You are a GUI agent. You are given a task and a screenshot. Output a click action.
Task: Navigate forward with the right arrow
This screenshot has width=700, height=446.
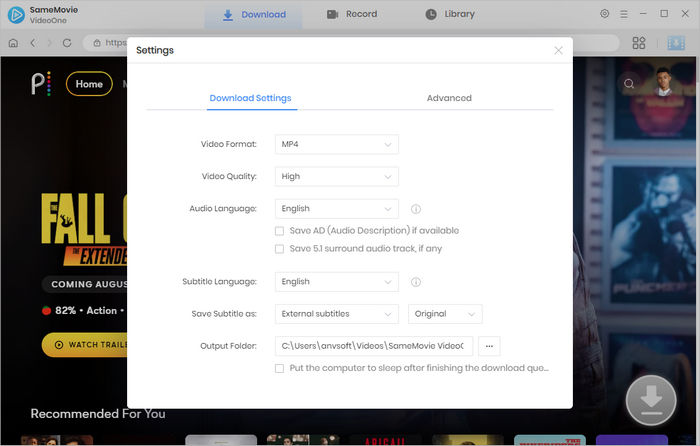click(x=50, y=43)
